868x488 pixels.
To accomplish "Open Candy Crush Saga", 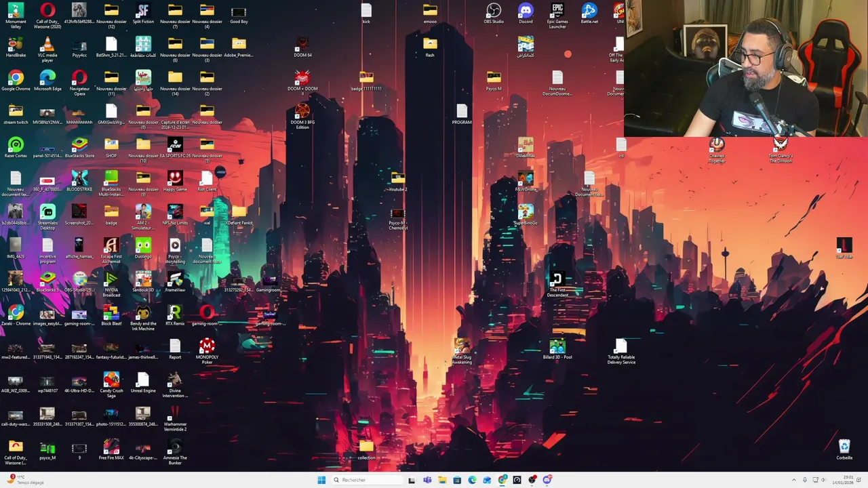I will pos(111,385).
